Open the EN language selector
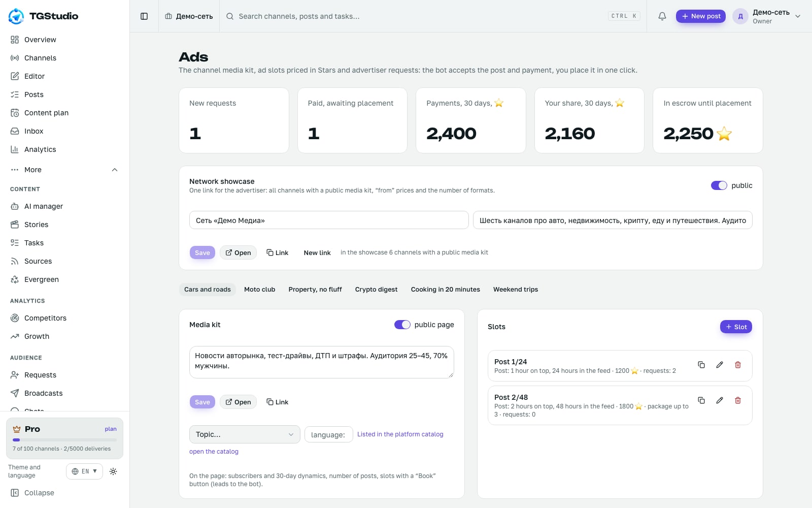Screen dimensions: 812x508 pos(84,471)
